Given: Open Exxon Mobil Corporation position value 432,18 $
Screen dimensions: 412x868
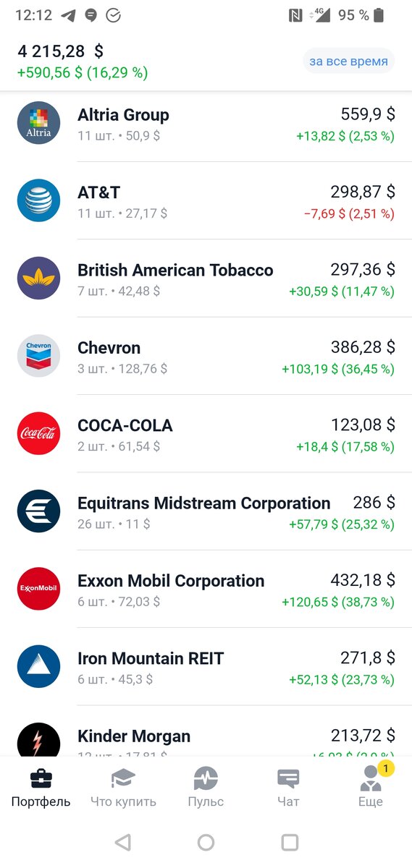Looking at the screenshot, I should [x=363, y=580].
